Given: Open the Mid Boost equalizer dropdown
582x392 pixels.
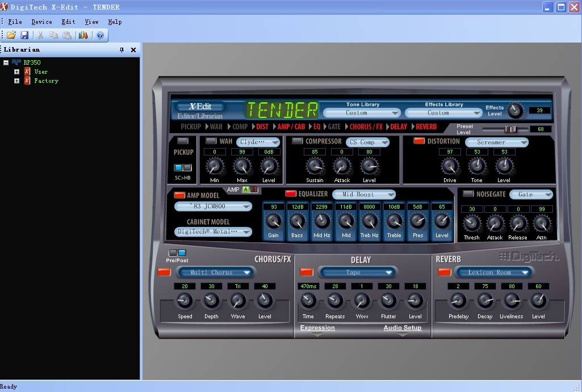Looking at the screenshot, I should tap(364, 195).
